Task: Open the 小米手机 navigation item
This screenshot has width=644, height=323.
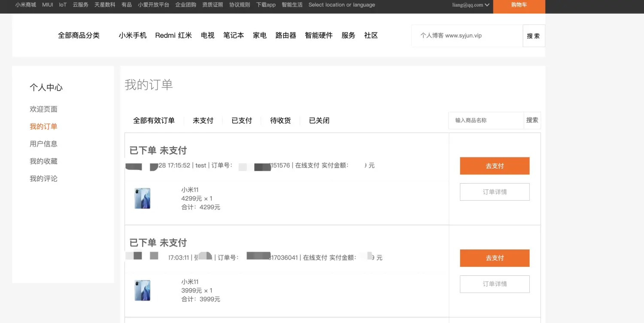Action: click(x=133, y=36)
